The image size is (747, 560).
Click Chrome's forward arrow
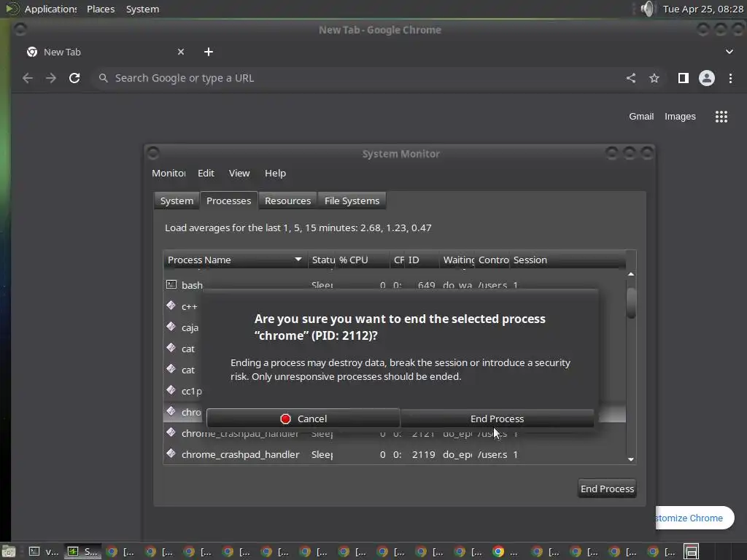51,78
